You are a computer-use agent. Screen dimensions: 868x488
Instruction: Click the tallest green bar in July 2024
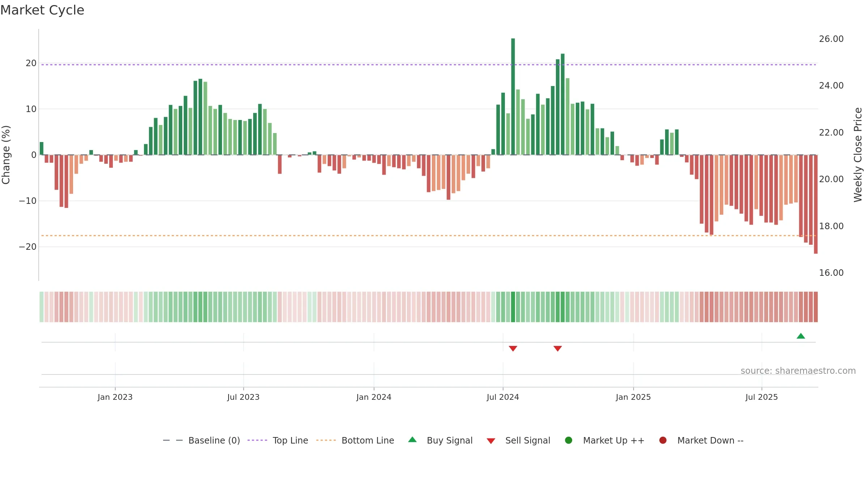coord(513,97)
